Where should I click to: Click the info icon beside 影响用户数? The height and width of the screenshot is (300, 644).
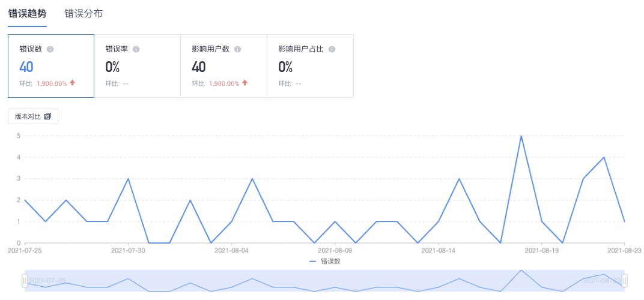(x=237, y=49)
